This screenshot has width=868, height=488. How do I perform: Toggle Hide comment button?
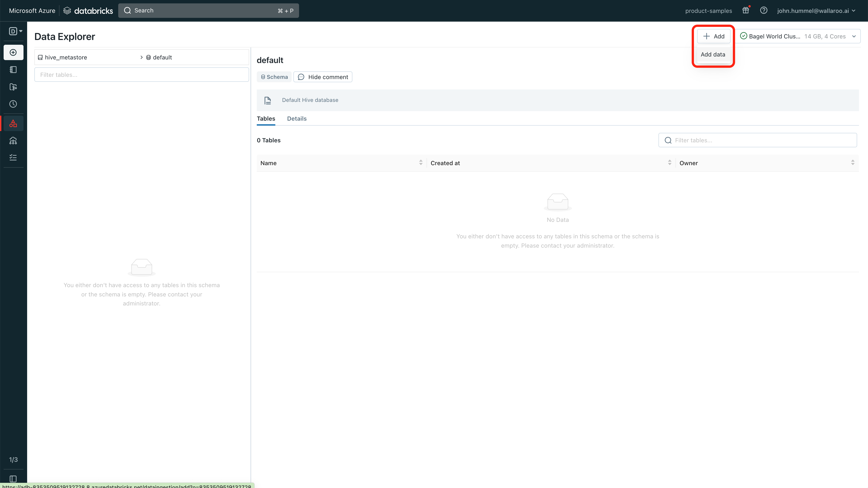[x=323, y=77]
